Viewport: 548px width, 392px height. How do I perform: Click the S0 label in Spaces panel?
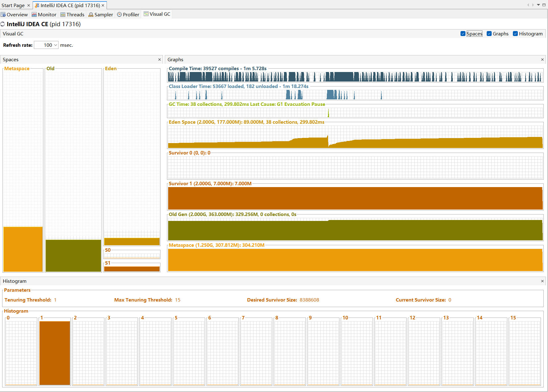(x=108, y=250)
